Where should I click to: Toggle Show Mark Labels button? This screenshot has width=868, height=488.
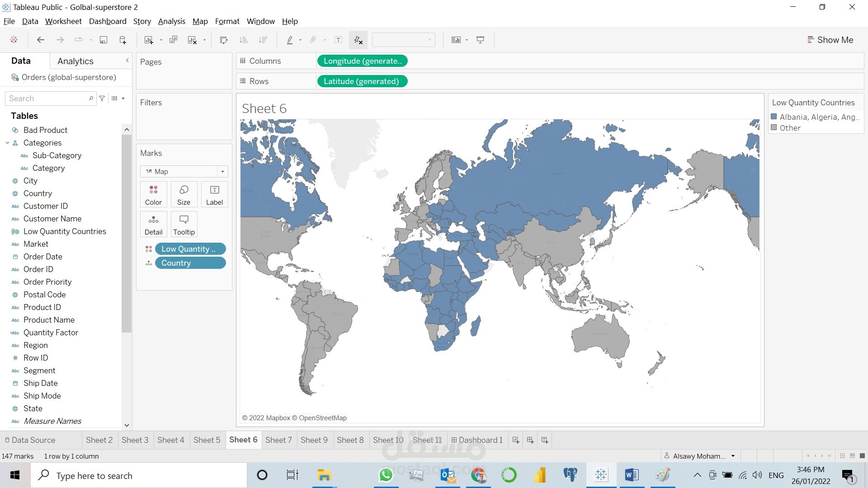338,40
